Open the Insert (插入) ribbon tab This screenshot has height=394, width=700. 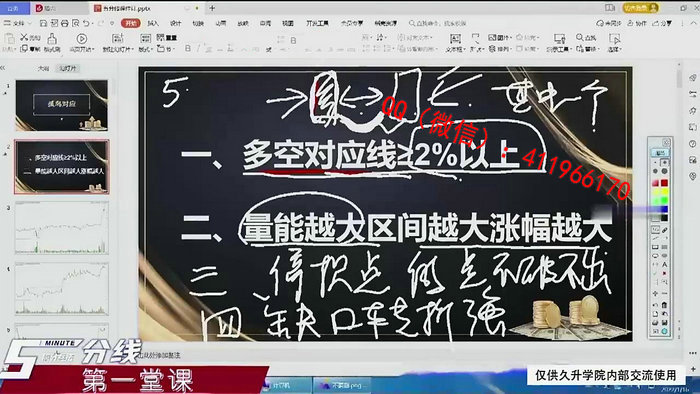click(x=153, y=23)
